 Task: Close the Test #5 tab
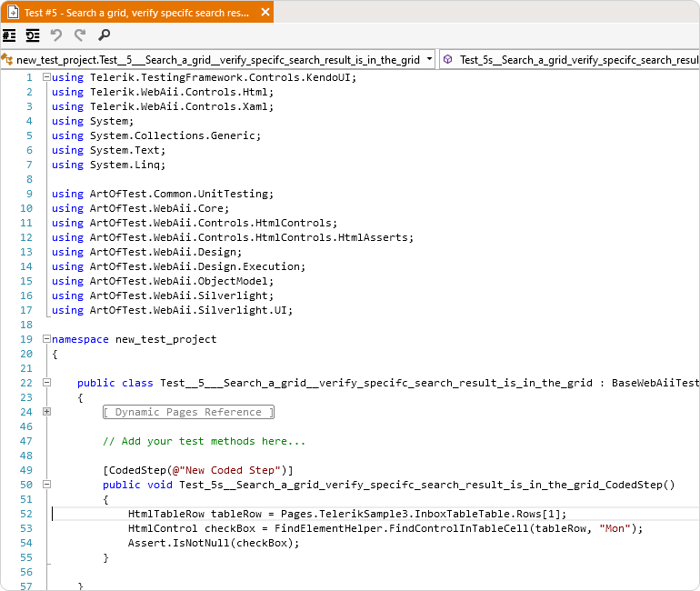tap(265, 12)
